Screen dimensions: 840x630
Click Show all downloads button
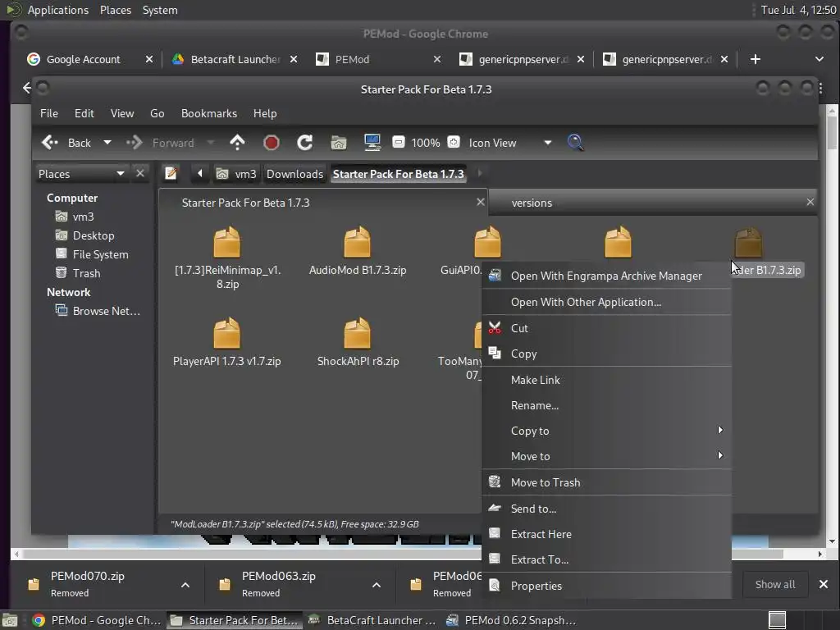(x=774, y=584)
